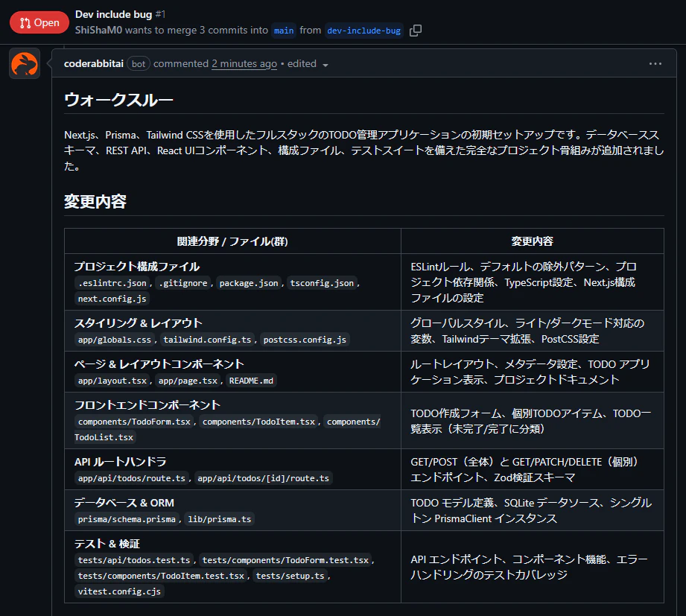686x616 pixels.
Task: Click the app/api/todos/route.ts file name
Action: coord(132,478)
